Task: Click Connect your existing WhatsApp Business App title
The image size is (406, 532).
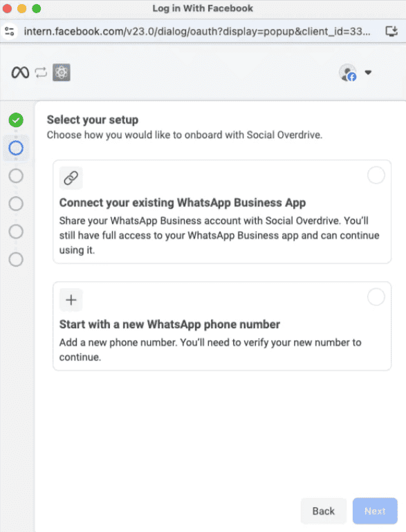Action: [x=183, y=202]
